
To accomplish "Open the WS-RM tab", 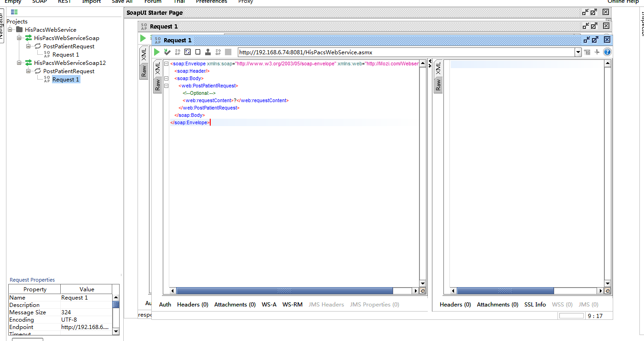I will tap(293, 304).
